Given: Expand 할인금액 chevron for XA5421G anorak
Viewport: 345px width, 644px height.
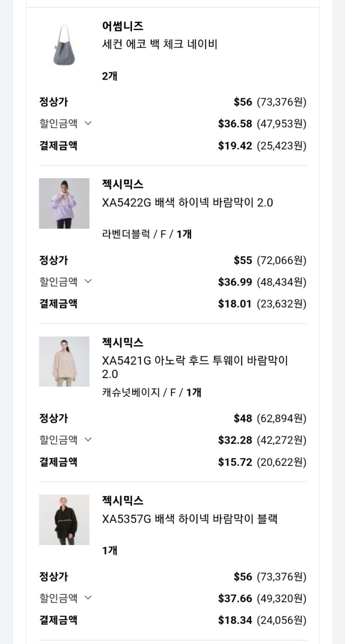Looking at the screenshot, I should point(88,440).
